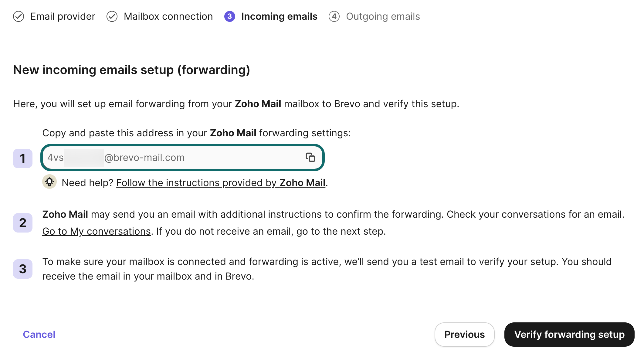644x357 pixels.
Task: Click the lightbulb tip icon
Action: [49, 182]
